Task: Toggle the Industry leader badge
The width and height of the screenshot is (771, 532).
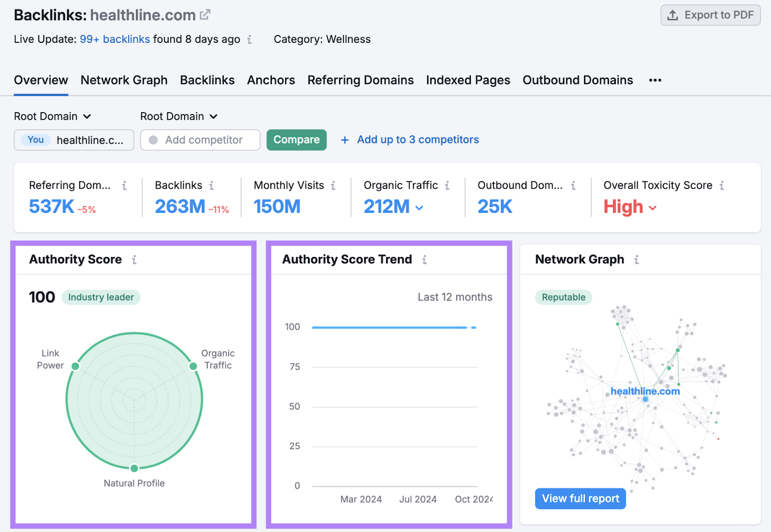Action: coord(101,297)
